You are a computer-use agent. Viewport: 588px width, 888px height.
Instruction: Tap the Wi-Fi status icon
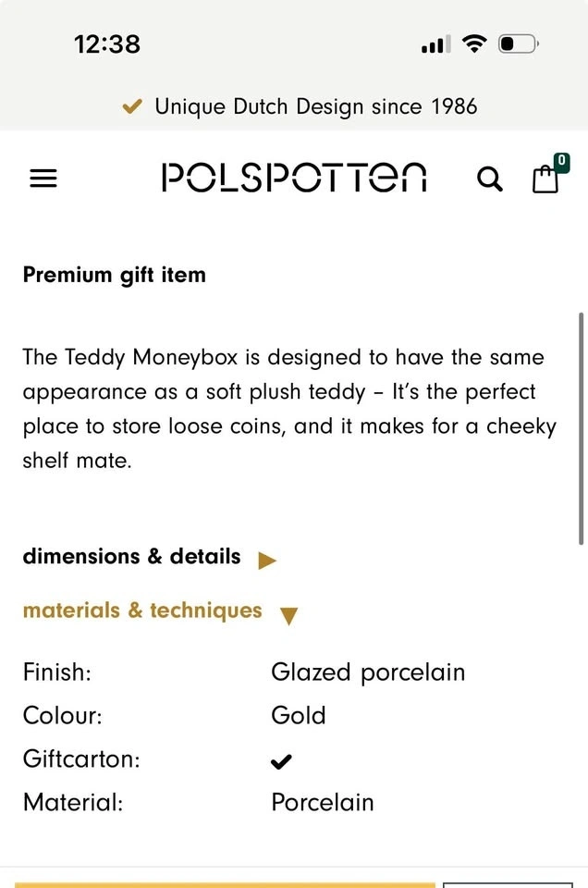coord(474,43)
